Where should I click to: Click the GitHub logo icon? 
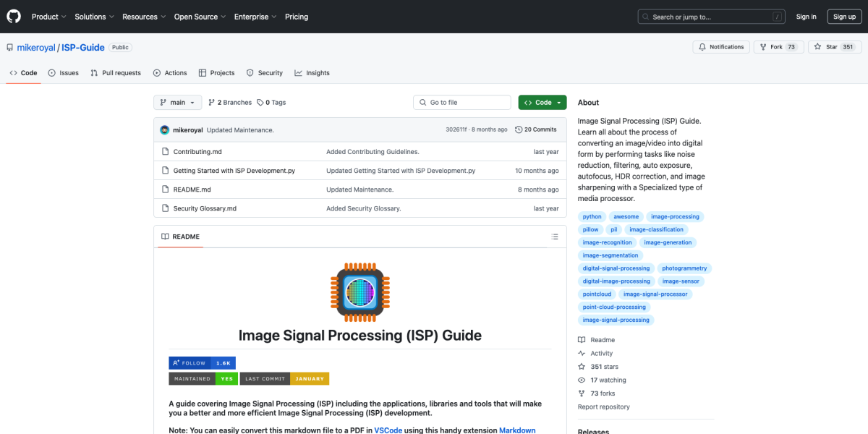click(14, 17)
